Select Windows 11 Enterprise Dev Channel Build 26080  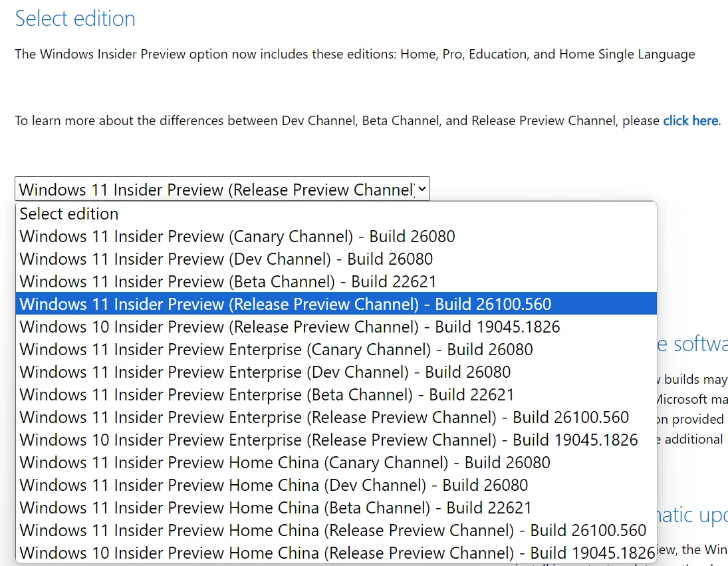336,372
